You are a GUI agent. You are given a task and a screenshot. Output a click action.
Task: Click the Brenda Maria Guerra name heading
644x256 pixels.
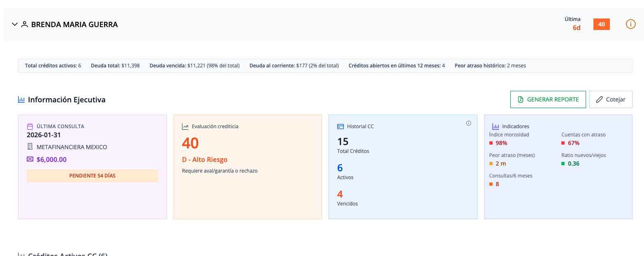pyautogui.click(x=74, y=25)
